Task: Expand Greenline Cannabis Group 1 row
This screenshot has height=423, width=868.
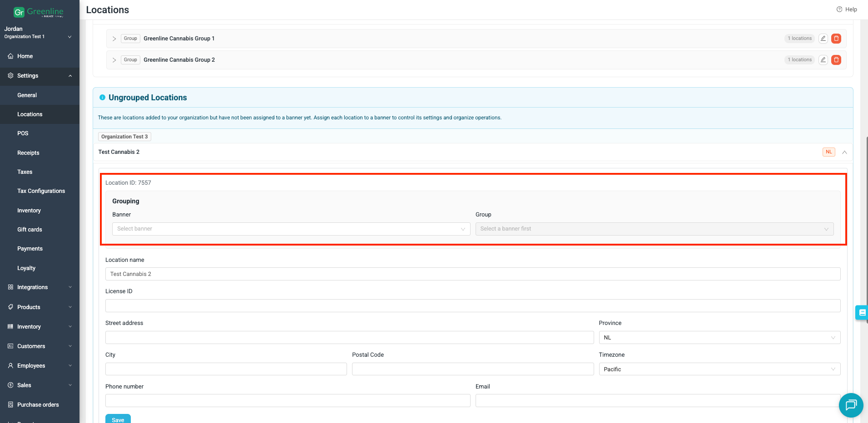Action: (x=114, y=39)
